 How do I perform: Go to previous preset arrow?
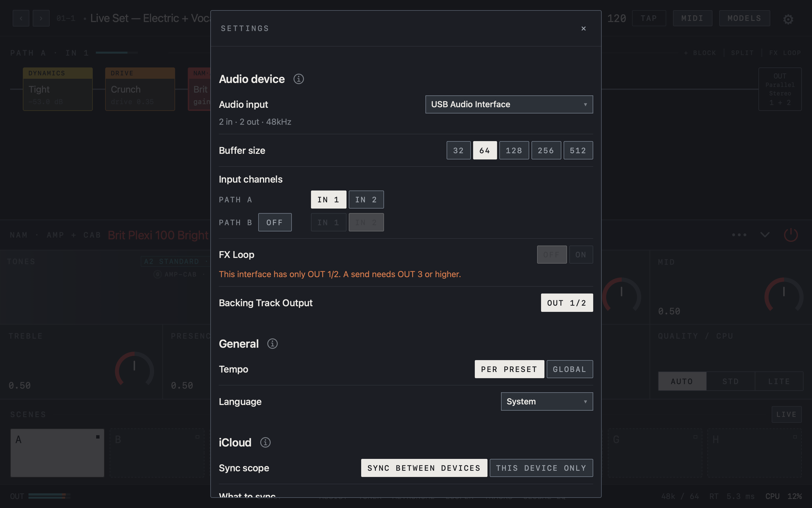click(21, 18)
